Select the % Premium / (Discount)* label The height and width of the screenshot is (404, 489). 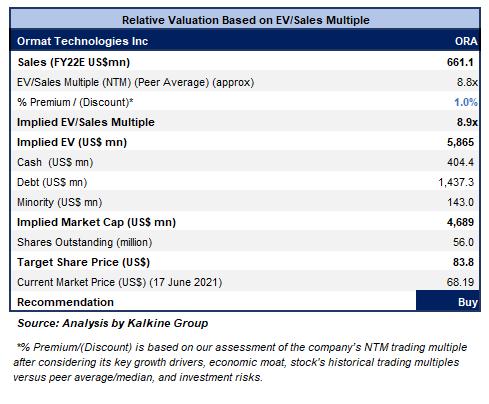[x=75, y=102]
